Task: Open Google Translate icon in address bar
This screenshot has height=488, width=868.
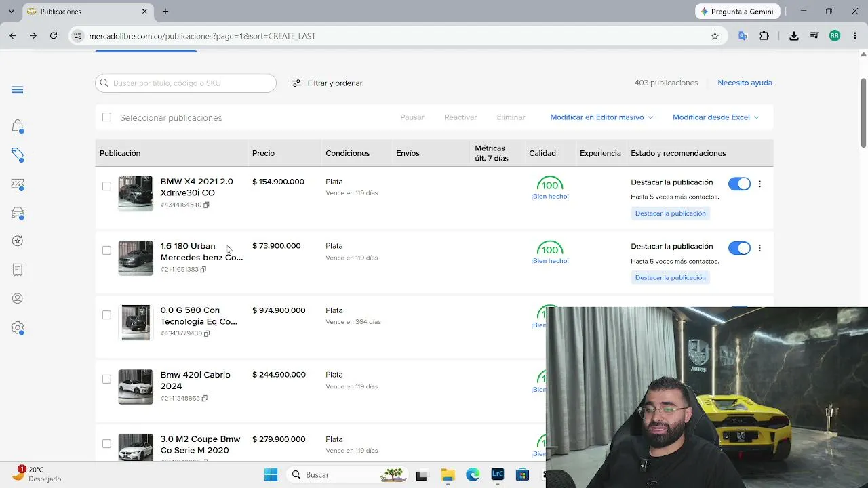Action: click(x=743, y=36)
